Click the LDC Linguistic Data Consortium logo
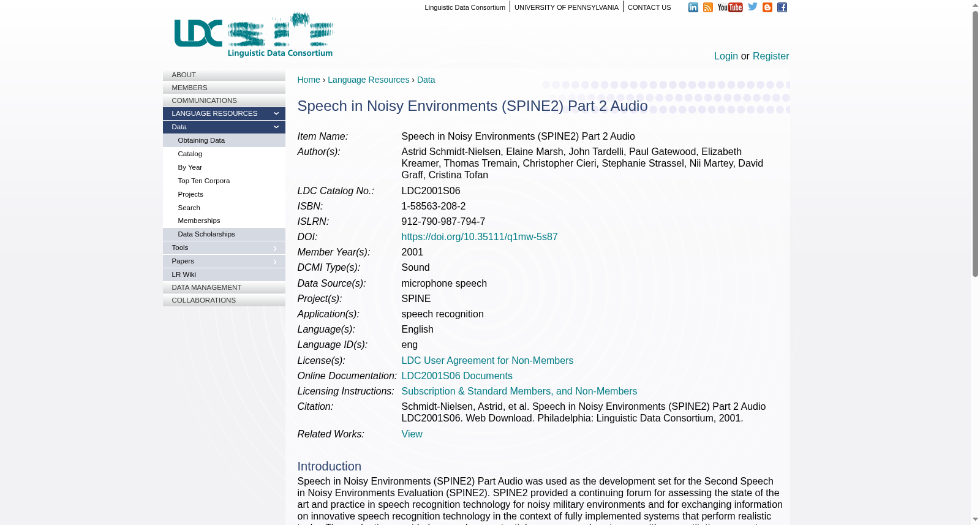980x525 pixels. 254,35
